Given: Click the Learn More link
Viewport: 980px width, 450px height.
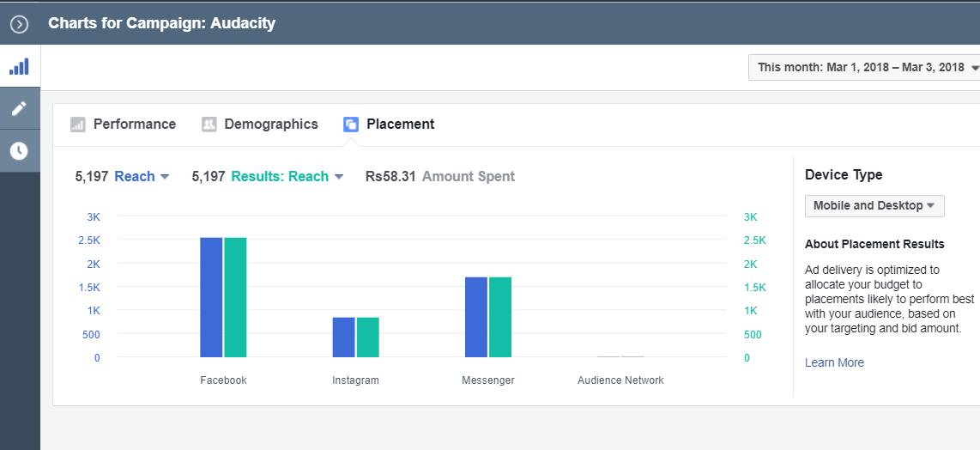Looking at the screenshot, I should pyautogui.click(x=834, y=363).
